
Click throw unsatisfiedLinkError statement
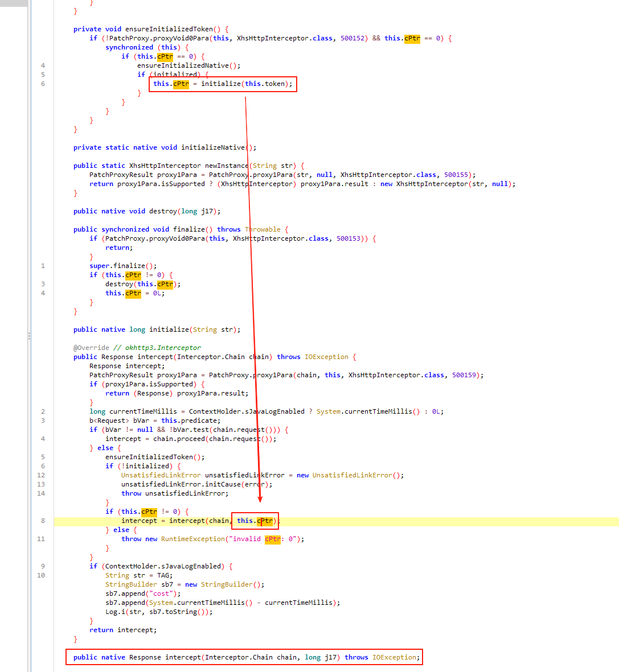click(175, 494)
